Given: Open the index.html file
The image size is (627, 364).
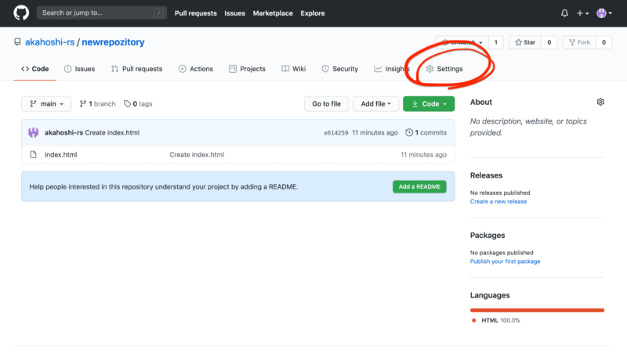Looking at the screenshot, I should click(x=61, y=155).
